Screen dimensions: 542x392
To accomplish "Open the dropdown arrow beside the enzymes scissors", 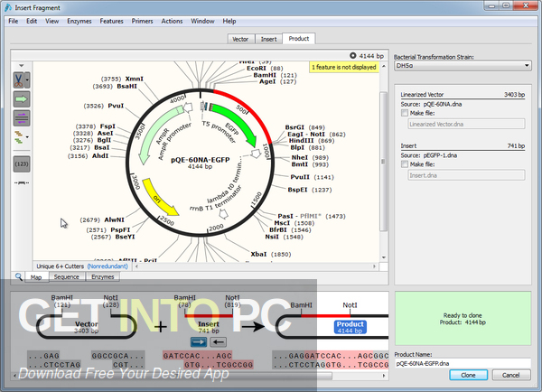I will click(x=27, y=79).
